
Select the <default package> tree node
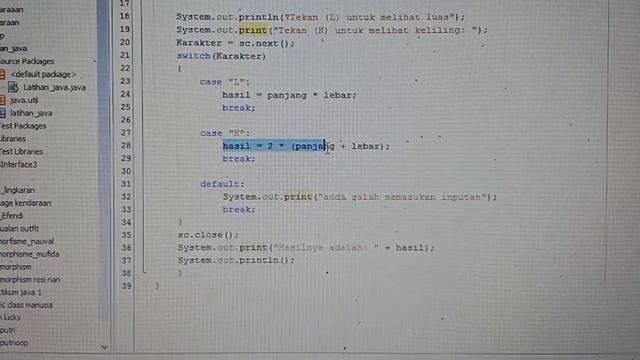[43, 74]
